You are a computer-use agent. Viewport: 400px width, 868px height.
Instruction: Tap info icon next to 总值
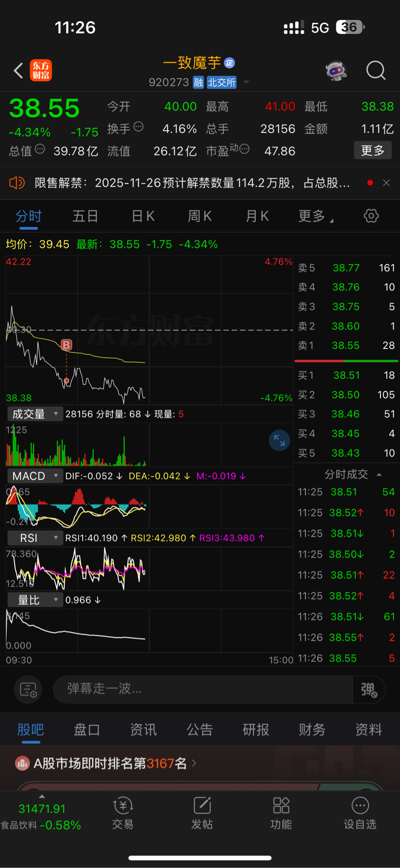point(40,150)
